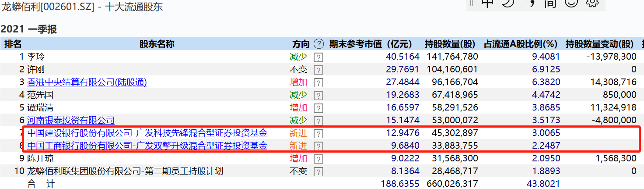Toggle the IME comma punctuation mode icon
This screenshot has width=644, height=189.
532,4
